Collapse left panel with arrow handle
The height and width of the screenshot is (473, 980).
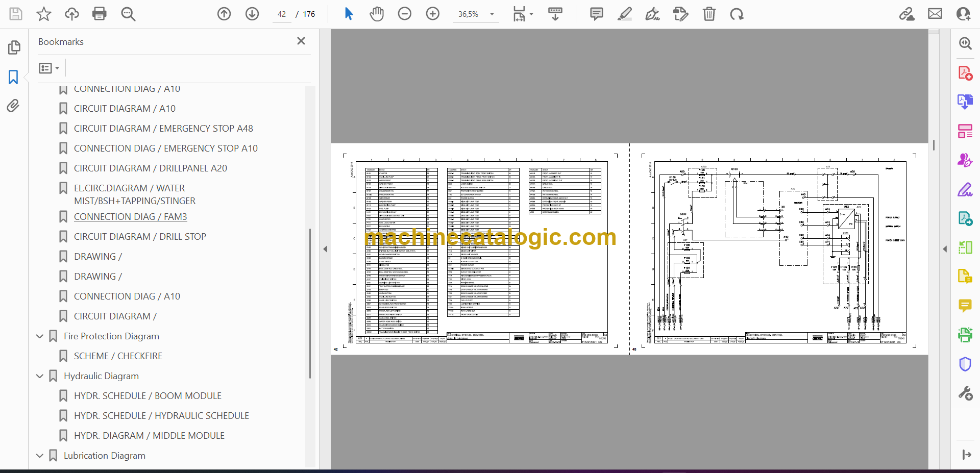click(325, 249)
